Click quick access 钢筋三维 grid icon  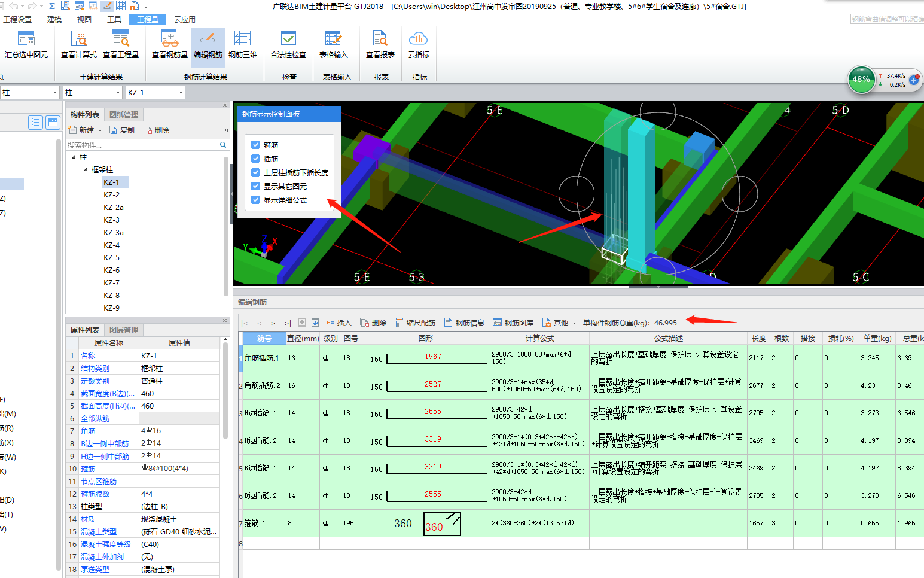tap(121, 6)
